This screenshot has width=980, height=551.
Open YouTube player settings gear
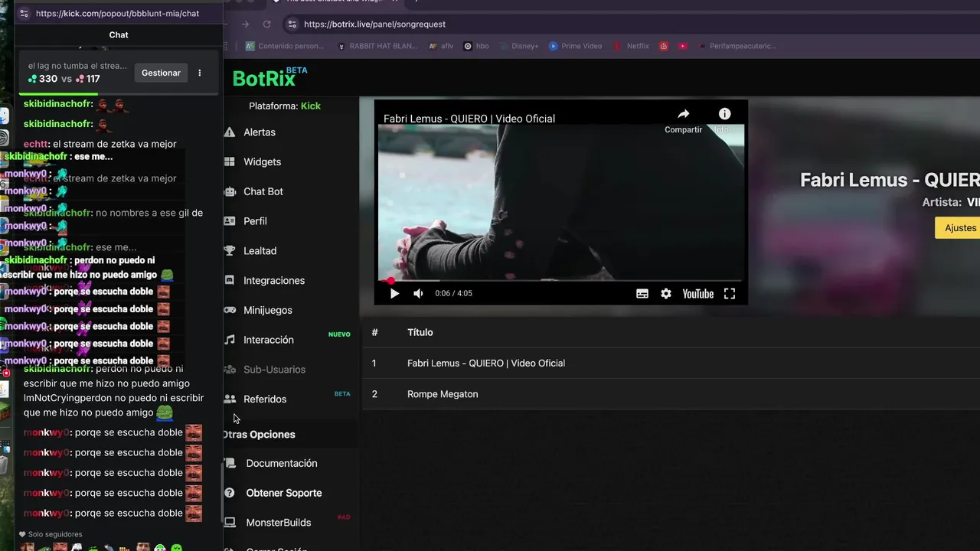click(x=666, y=294)
